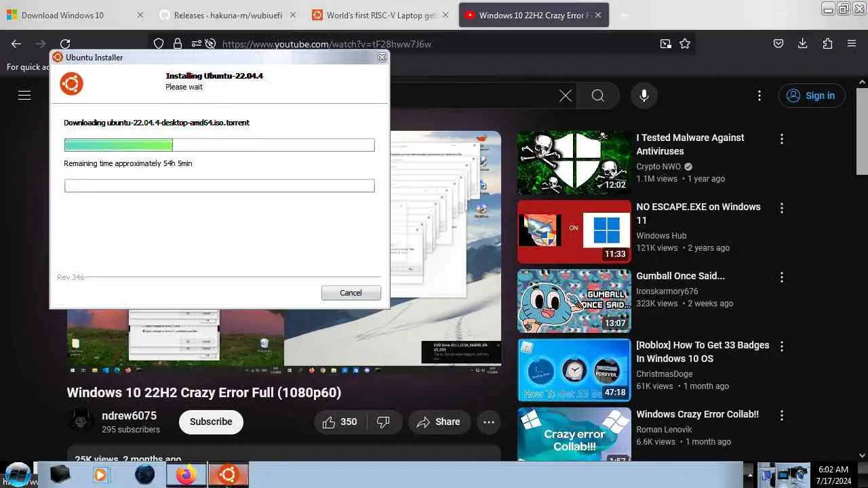Share the Crazy Error video

(x=439, y=422)
